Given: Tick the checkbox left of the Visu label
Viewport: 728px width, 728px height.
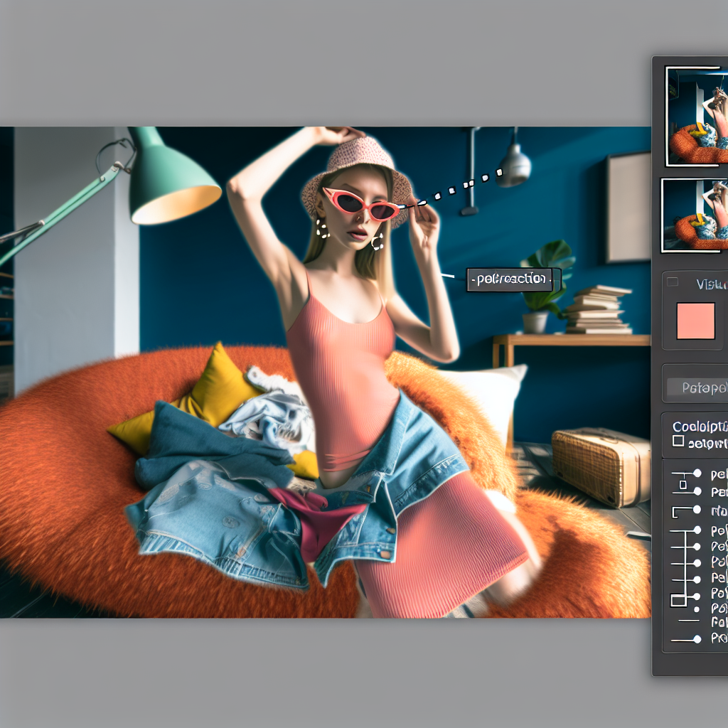Looking at the screenshot, I should 672,282.
